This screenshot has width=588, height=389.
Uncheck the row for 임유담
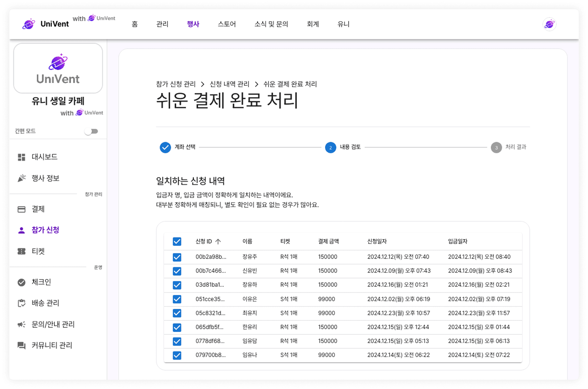177,341
